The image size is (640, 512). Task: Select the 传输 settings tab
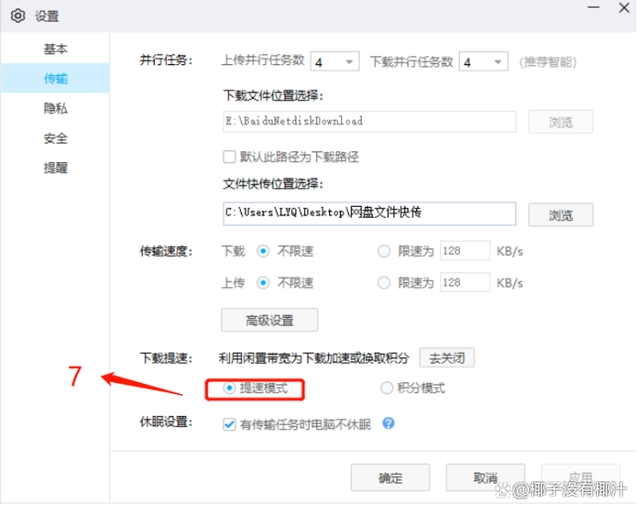56,78
